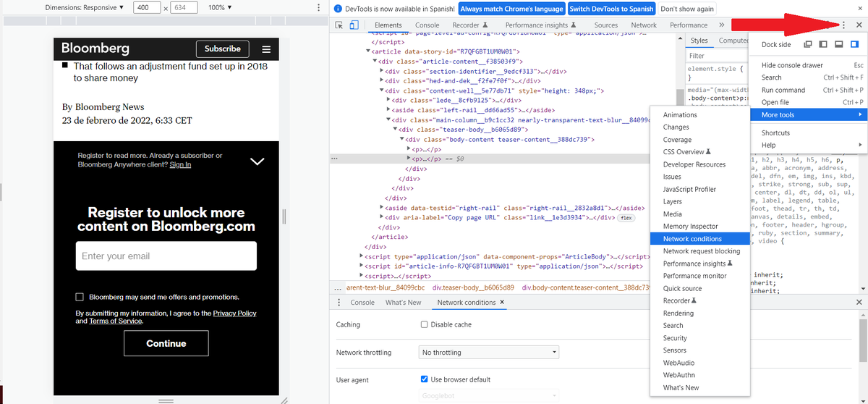The width and height of the screenshot is (868, 404).
Task: Expand the right-rail aside element node
Action: (x=382, y=208)
